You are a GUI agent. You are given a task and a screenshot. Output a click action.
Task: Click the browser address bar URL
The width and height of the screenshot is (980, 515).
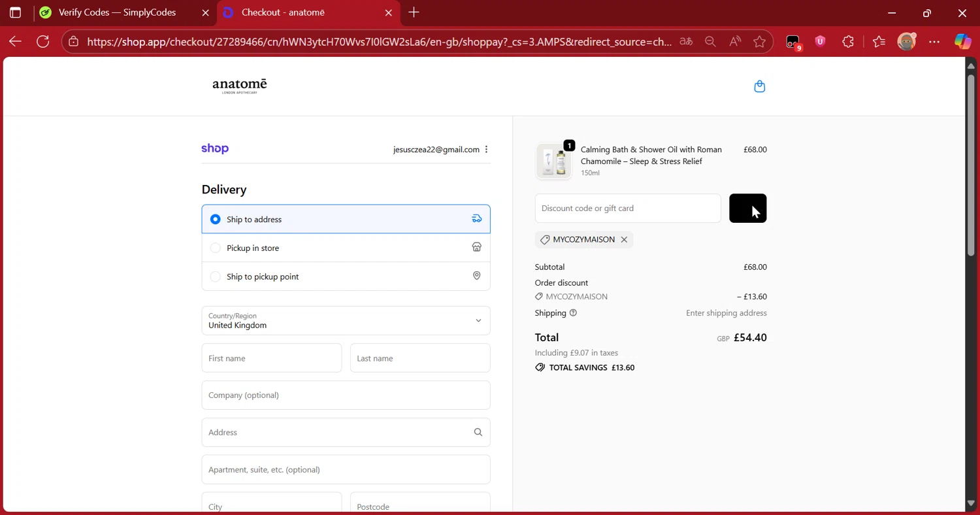coord(379,42)
